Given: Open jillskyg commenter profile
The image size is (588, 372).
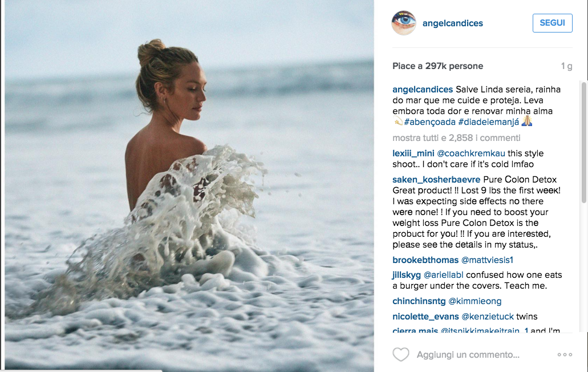Looking at the screenshot, I should (x=407, y=275).
